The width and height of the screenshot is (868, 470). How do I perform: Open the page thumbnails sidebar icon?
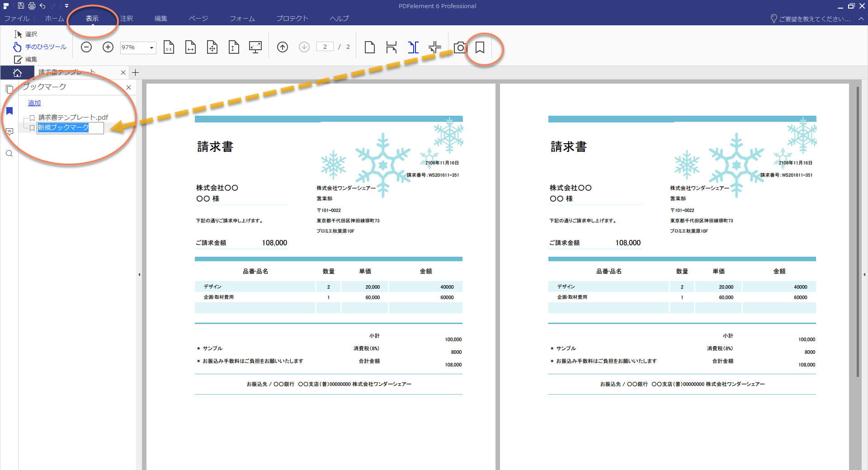9,89
